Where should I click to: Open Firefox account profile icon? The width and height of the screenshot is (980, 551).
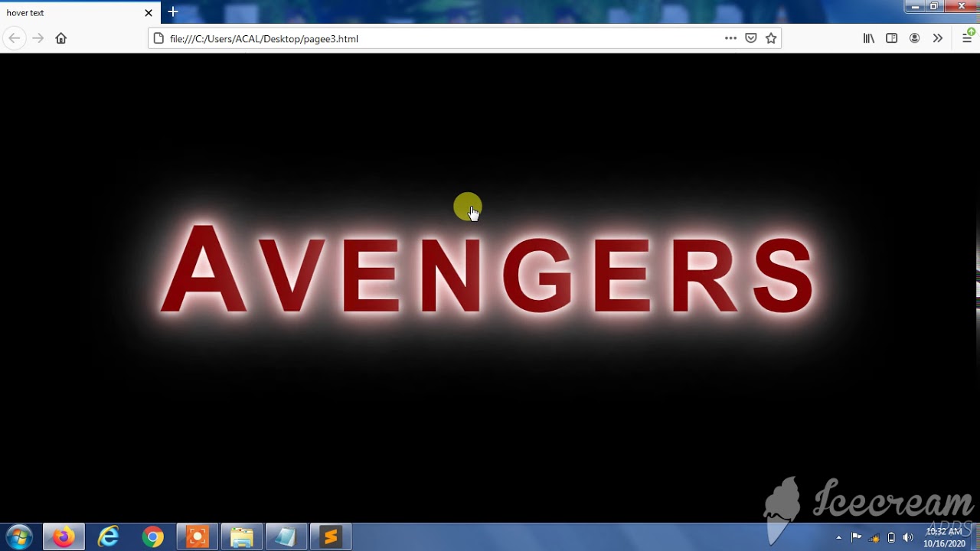pos(914,38)
